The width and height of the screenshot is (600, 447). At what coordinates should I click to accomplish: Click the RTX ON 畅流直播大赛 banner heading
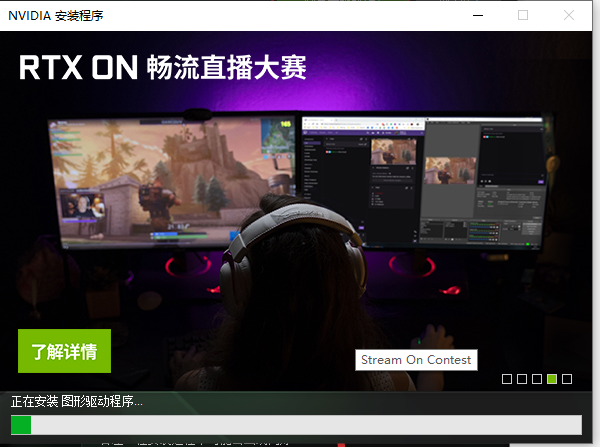(163, 67)
